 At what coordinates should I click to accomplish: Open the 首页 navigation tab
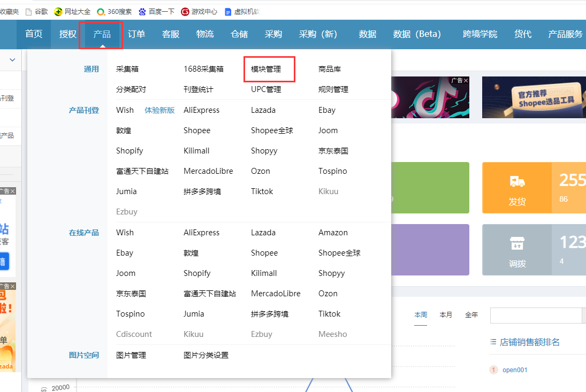pyautogui.click(x=34, y=34)
